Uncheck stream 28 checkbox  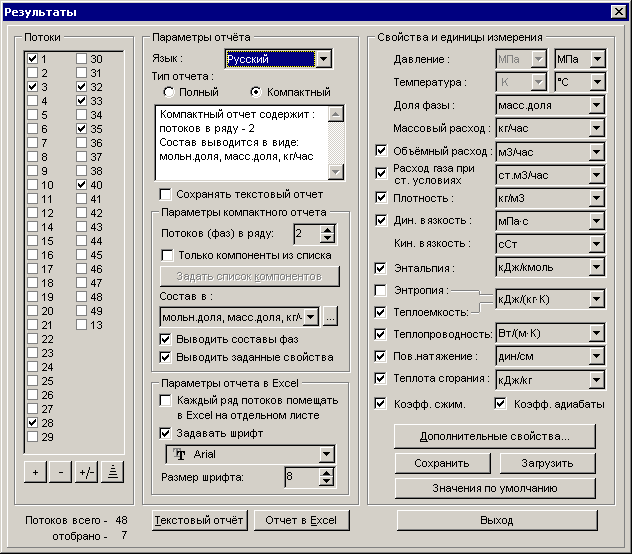32,423
